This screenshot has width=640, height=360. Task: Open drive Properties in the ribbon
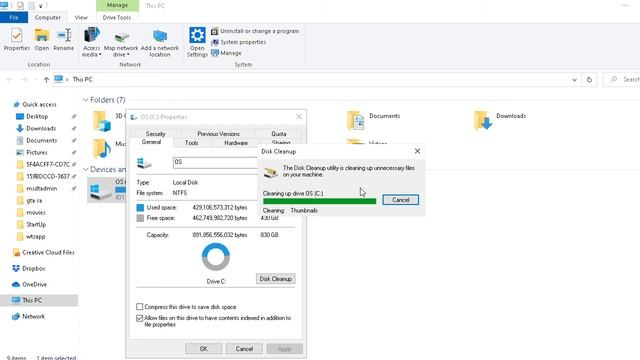[x=16, y=40]
